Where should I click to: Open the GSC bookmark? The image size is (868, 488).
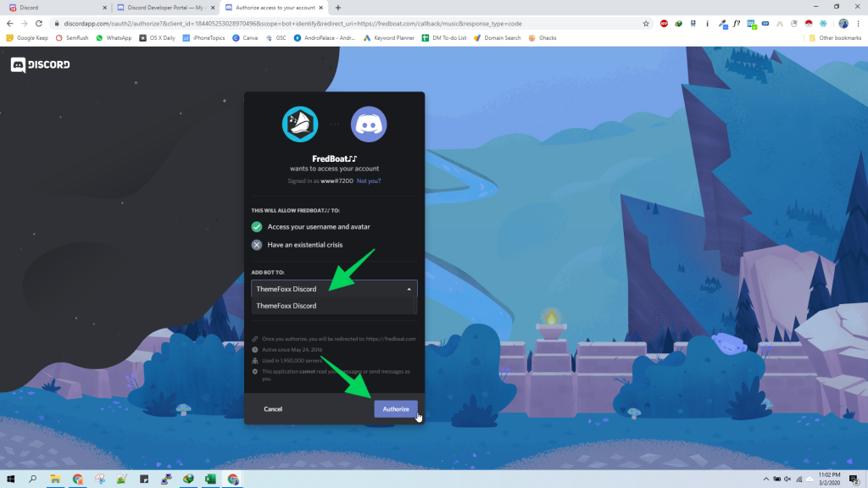pos(276,38)
